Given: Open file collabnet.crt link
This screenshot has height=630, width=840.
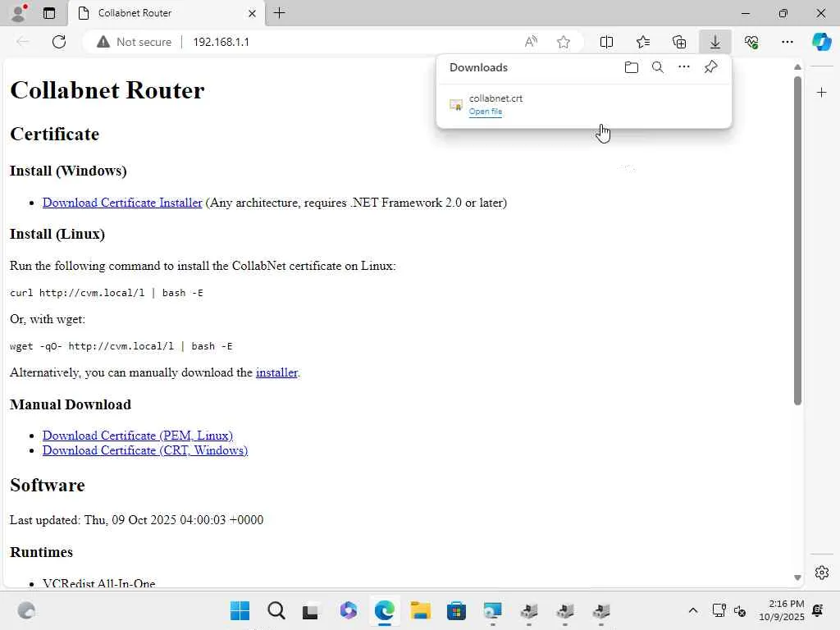Looking at the screenshot, I should [486, 112].
